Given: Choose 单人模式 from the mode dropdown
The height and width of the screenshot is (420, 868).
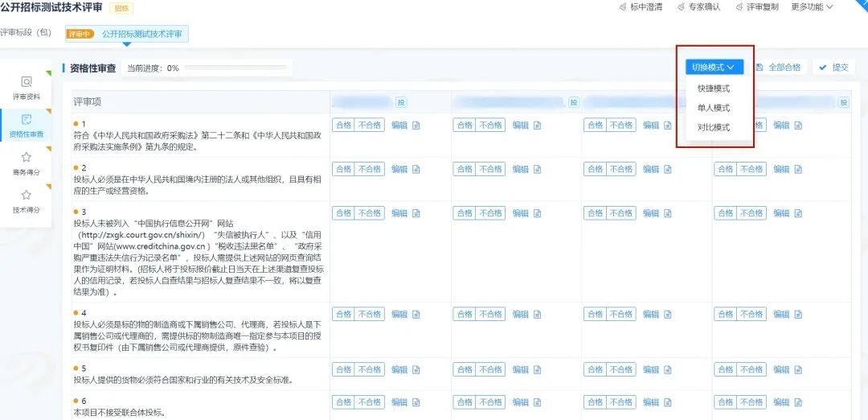Looking at the screenshot, I should (714, 108).
